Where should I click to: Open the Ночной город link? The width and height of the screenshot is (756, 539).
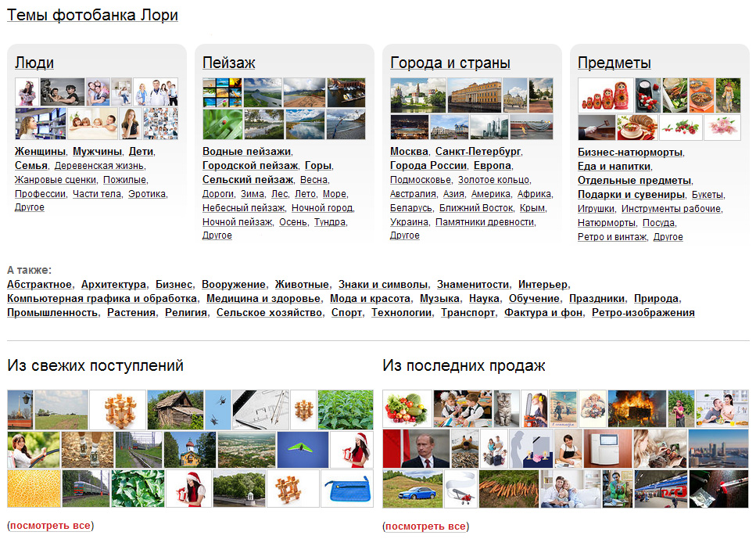pyautogui.click(x=322, y=207)
